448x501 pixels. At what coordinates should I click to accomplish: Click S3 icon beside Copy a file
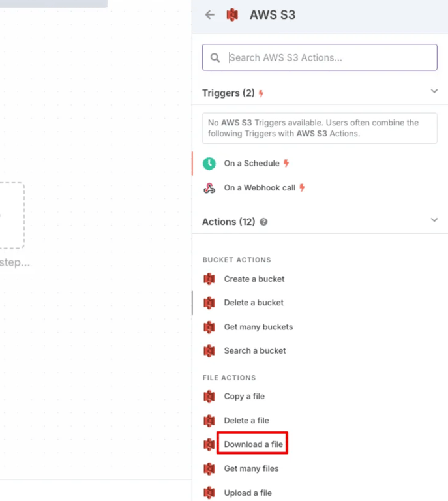209,397
